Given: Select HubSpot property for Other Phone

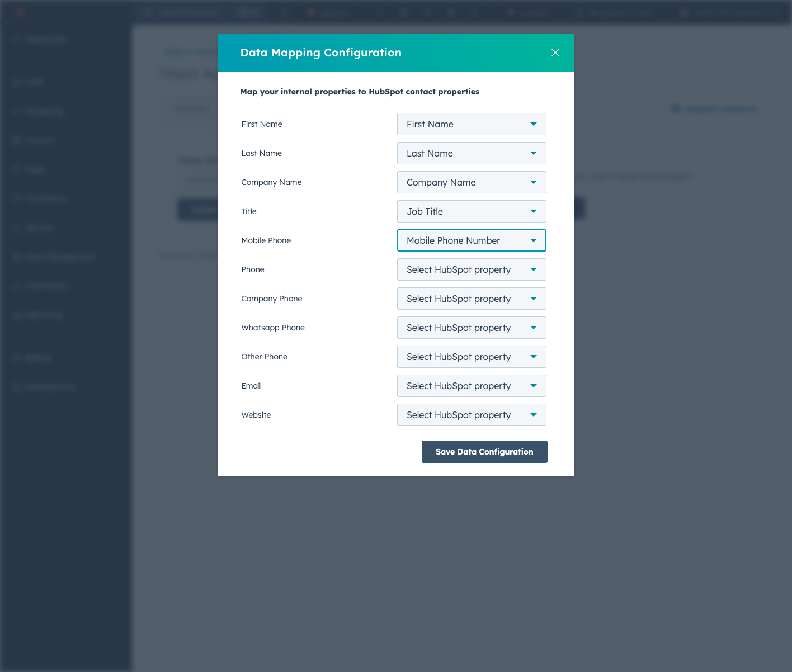Looking at the screenshot, I should pos(472,357).
